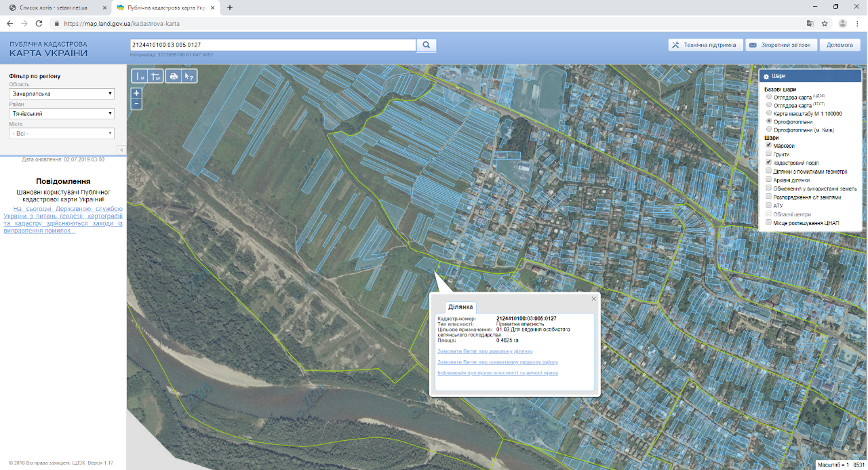Select Карта масштабу М 1:100000 base layer
The width and height of the screenshot is (868, 470).
coord(768,114)
